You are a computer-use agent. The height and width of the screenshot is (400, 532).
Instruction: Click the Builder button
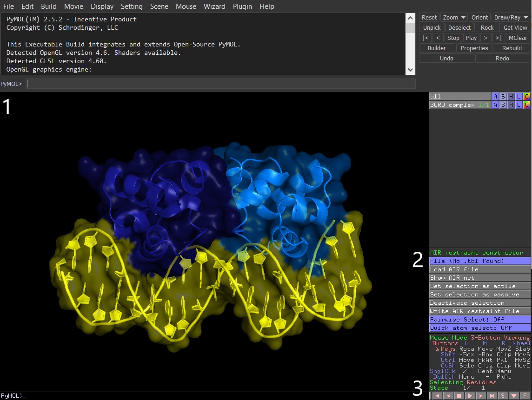tap(437, 48)
